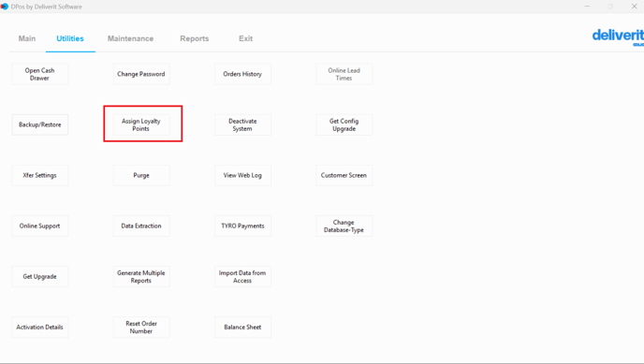Image resolution: width=644 pixels, height=364 pixels.
Task: Close the DPos window
Action: point(634,7)
